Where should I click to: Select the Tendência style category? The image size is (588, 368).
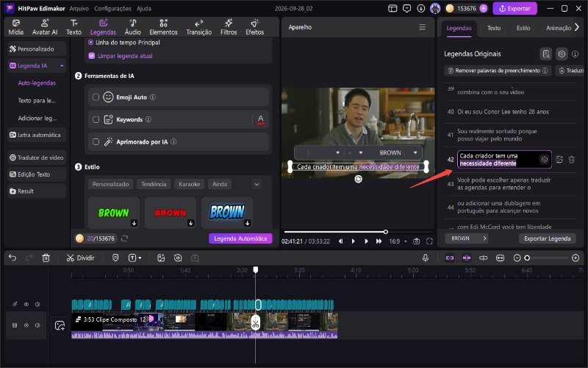coord(154,185)
